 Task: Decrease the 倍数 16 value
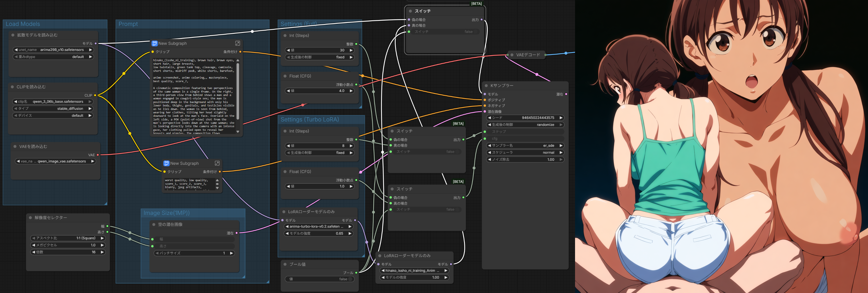[34, 252]
